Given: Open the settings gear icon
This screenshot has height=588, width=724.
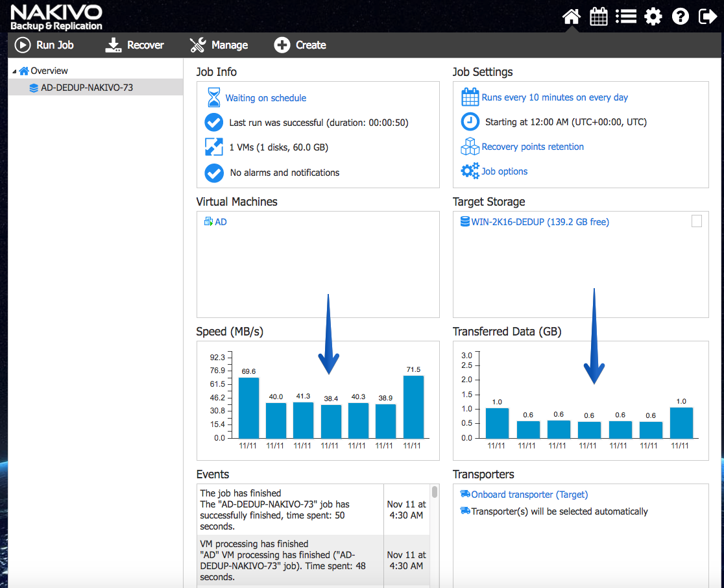Looking at the screenshot, I should point(653,17).
